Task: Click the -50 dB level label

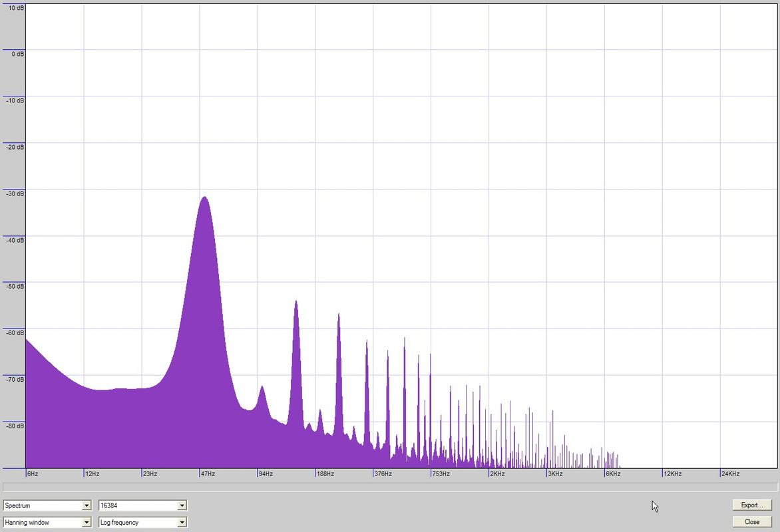Action: pos(15,286)
